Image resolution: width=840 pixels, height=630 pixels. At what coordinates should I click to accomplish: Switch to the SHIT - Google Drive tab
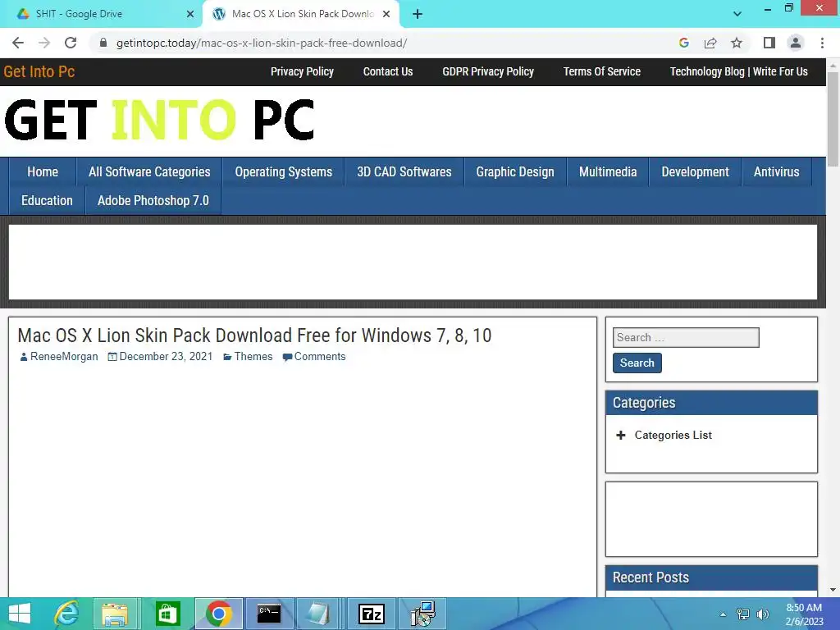(102, 14)
